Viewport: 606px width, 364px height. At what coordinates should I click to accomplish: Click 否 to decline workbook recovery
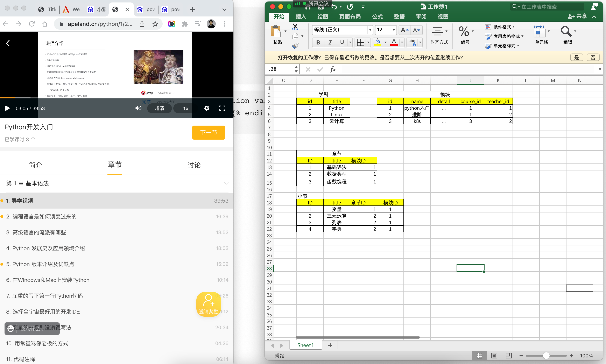coord(593,57)
